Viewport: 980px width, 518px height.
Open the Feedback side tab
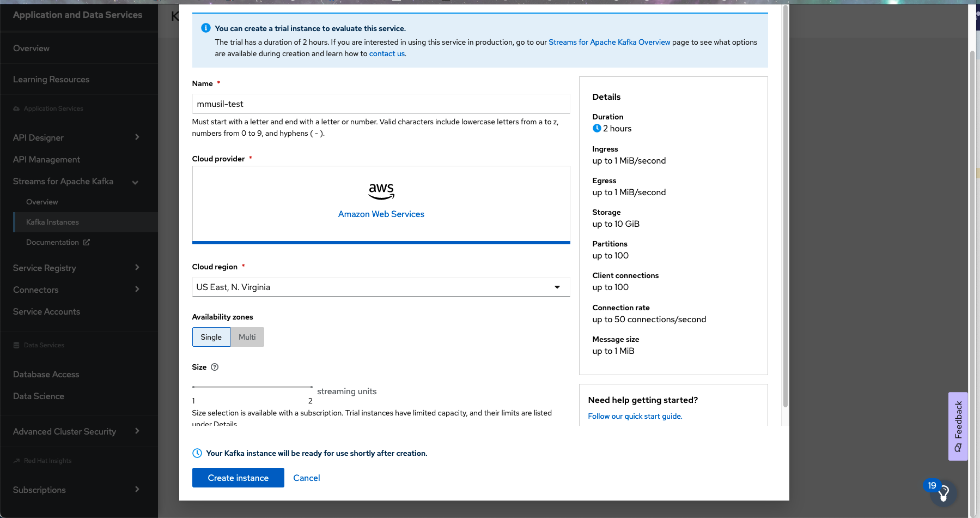[958, 426]
